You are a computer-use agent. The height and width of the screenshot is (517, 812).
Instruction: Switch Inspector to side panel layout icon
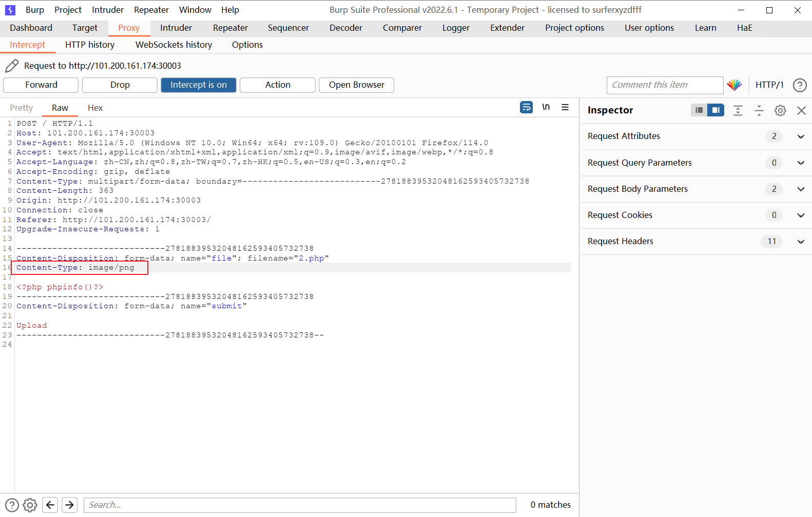click(x=716, y=110)
